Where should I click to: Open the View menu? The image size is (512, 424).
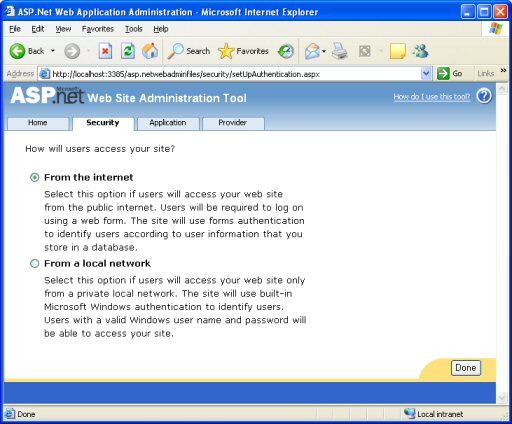coord(63,29)
